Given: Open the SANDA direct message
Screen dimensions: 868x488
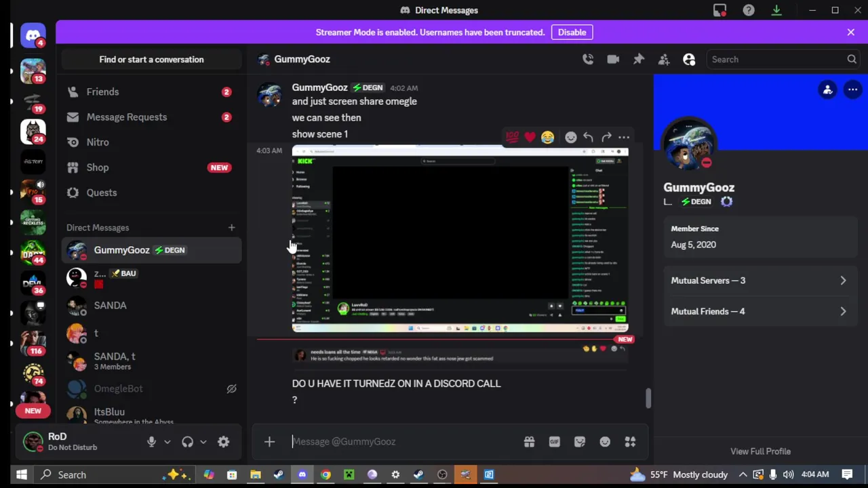Looking at the screenshot, I should (x=151, y=306).
